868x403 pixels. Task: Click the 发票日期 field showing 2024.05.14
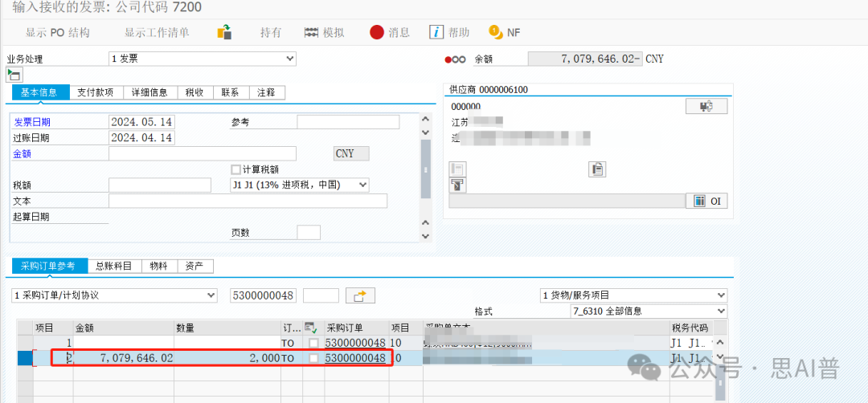(141, 122)
